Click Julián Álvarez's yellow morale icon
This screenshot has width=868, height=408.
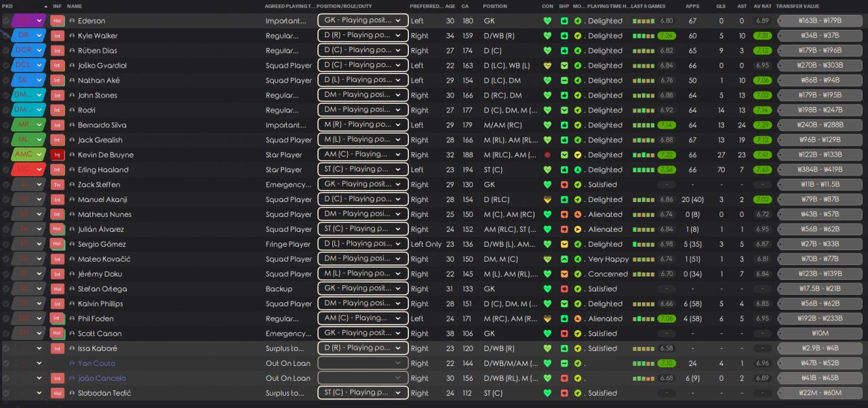577,230
